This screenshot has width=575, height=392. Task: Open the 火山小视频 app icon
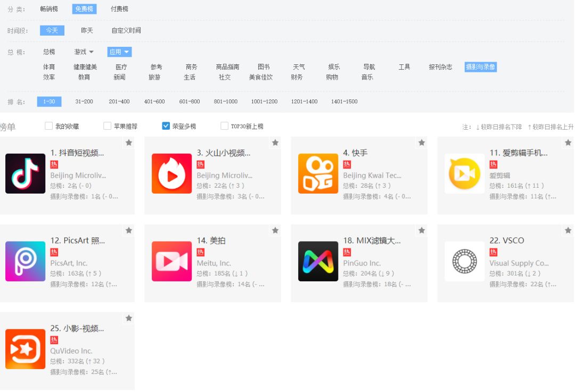[x=171, y=173]
